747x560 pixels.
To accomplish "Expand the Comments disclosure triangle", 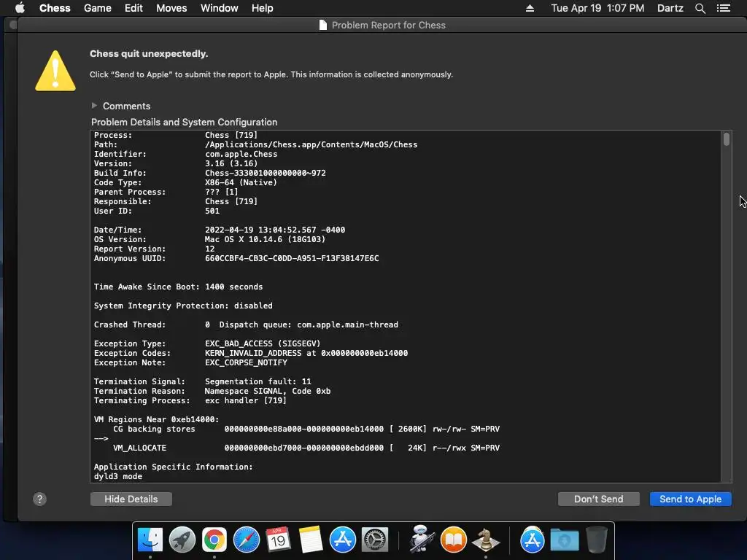I will point(94,106).
